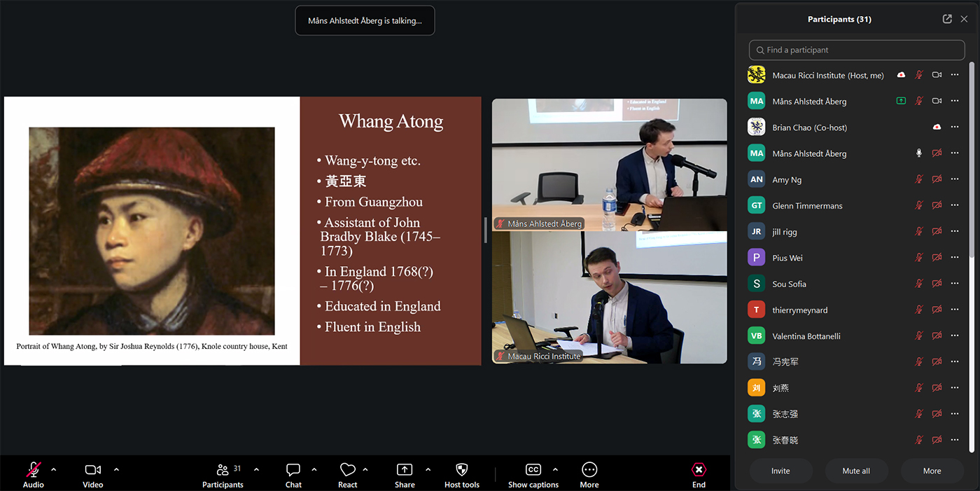Image resolution: width=980 pixels, height=491 pixels.
Task: Click the Macau Ricci Institute yellow avatar
Action: tap(756, 75)
